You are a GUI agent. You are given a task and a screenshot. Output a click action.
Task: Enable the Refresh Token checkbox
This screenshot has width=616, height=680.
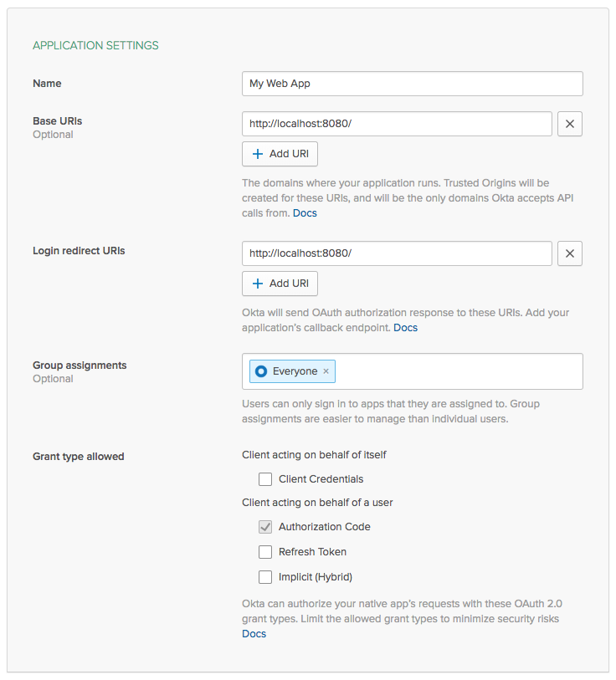tap(265, 552)
